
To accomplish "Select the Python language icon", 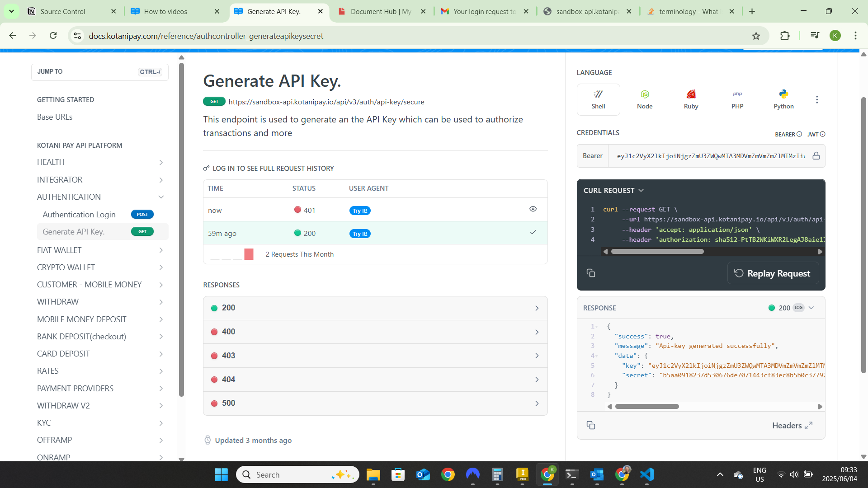I will [783, 99].
